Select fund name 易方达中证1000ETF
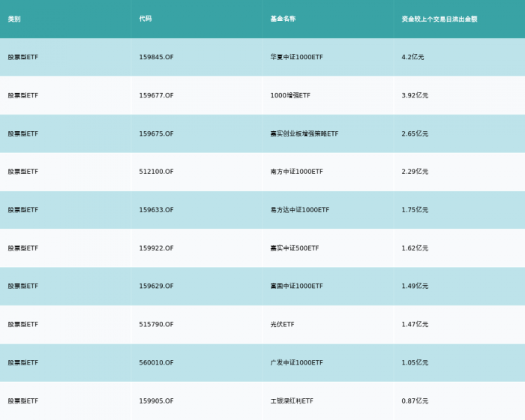Image resolution: width=525 pixels, height=420 pixels. click(x=300, y=210)
